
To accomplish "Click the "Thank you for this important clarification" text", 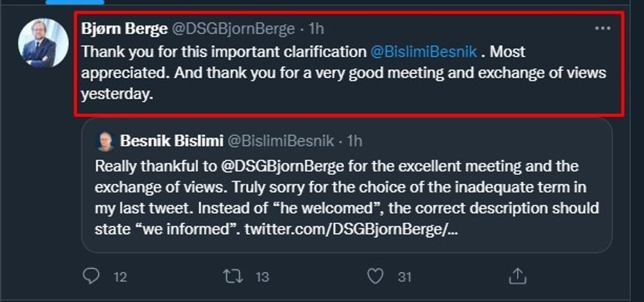I will tap(223, 51).
